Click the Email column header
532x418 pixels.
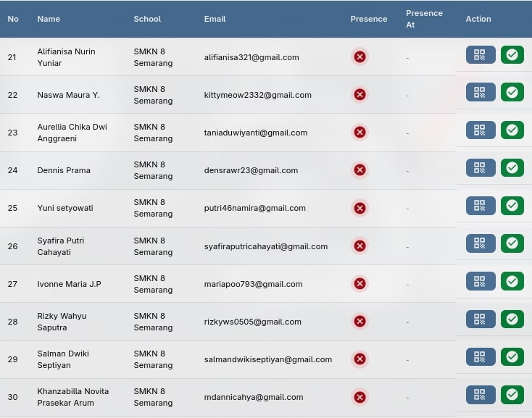[x=215, y=19]
